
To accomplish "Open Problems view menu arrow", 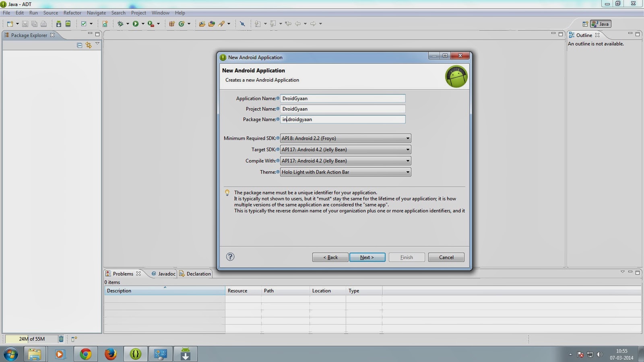I will tap(623, 272).
